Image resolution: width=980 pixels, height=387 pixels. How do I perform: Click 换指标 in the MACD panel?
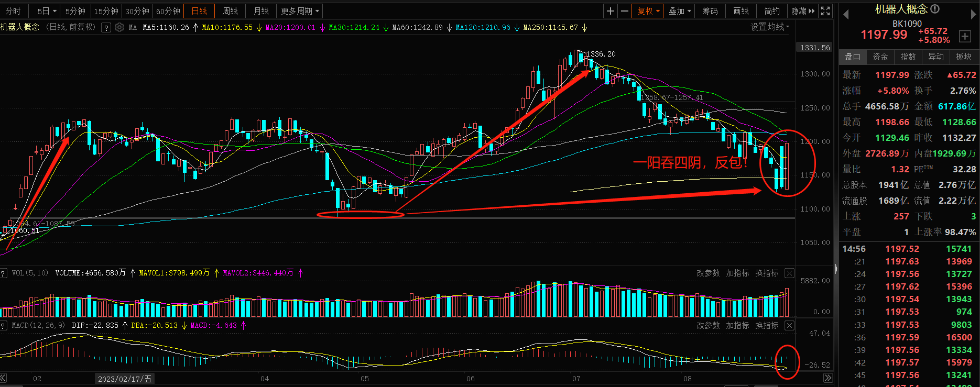[x=767, y=325]
